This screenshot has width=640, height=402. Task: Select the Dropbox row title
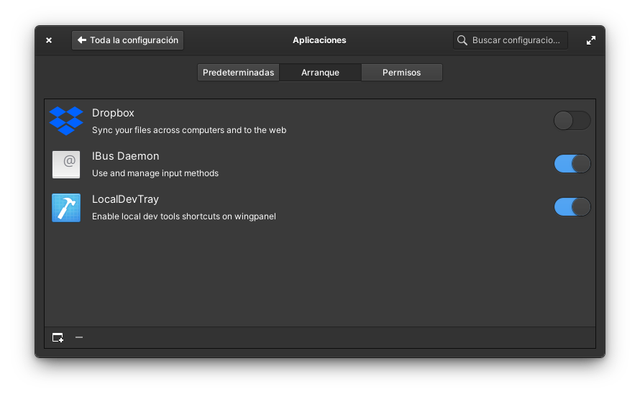113,113
